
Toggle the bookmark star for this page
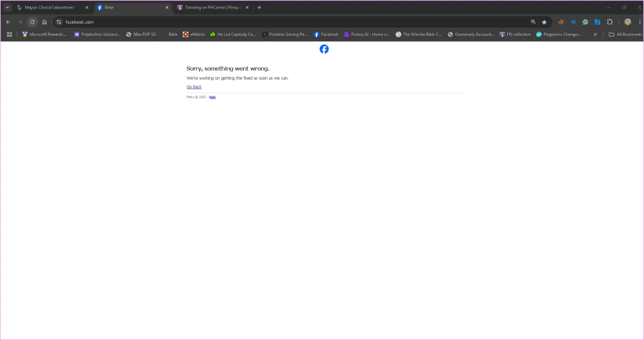(544, 22)
